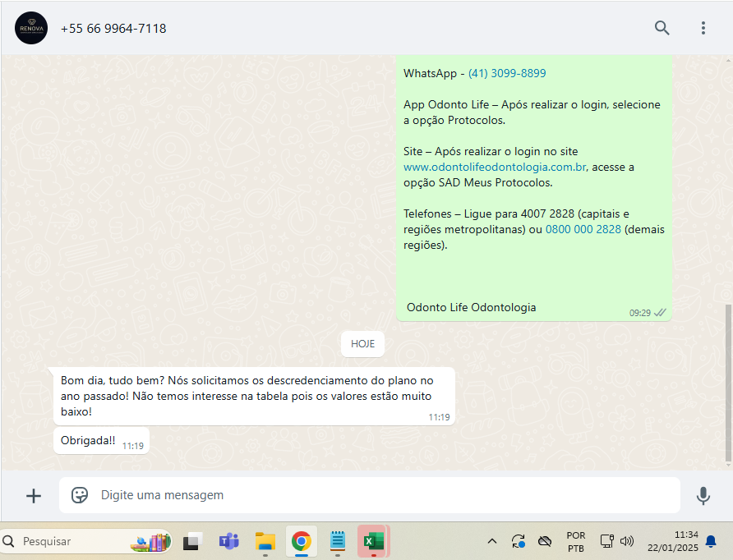Click the Odonto Life Odontologia signature
Image resolution: width=733 pixels, height=560 pixels.
pyautogui.click(x=471, y=307)
